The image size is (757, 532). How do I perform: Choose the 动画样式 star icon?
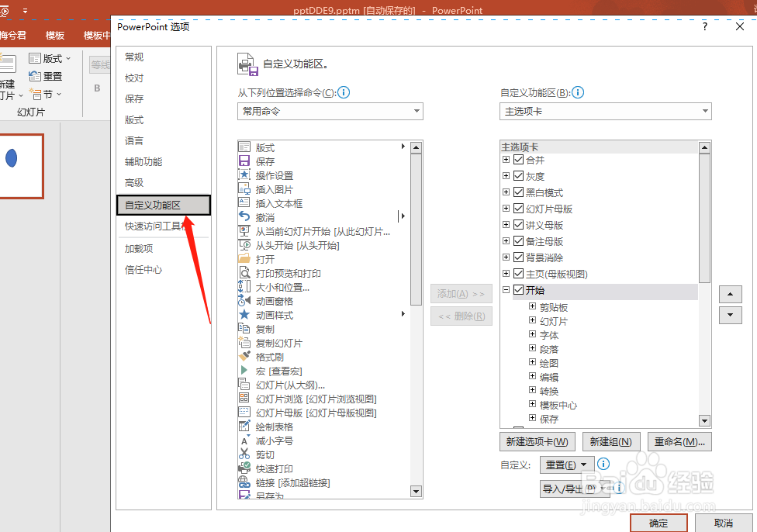[244, 315]
